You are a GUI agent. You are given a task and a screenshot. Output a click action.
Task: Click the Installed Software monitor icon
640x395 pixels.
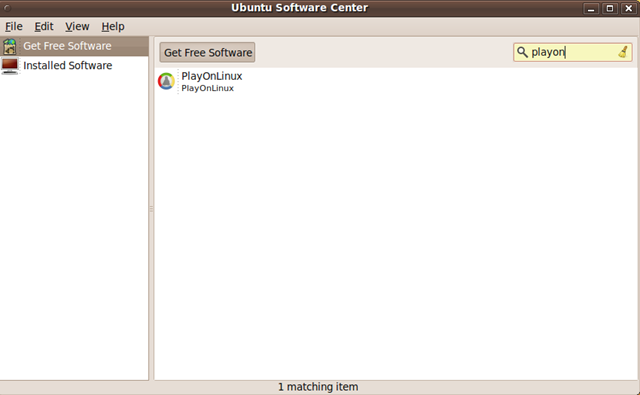(9, 66)
